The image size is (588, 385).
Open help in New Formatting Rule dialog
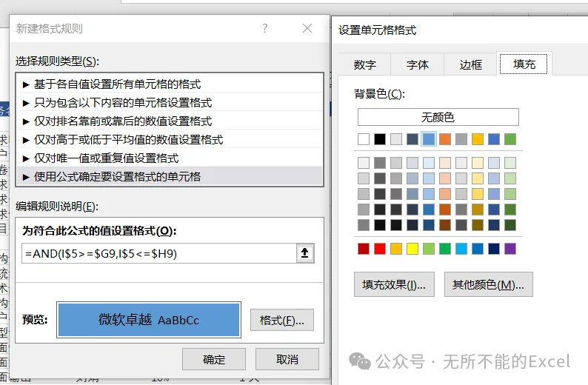pos(265,28)
